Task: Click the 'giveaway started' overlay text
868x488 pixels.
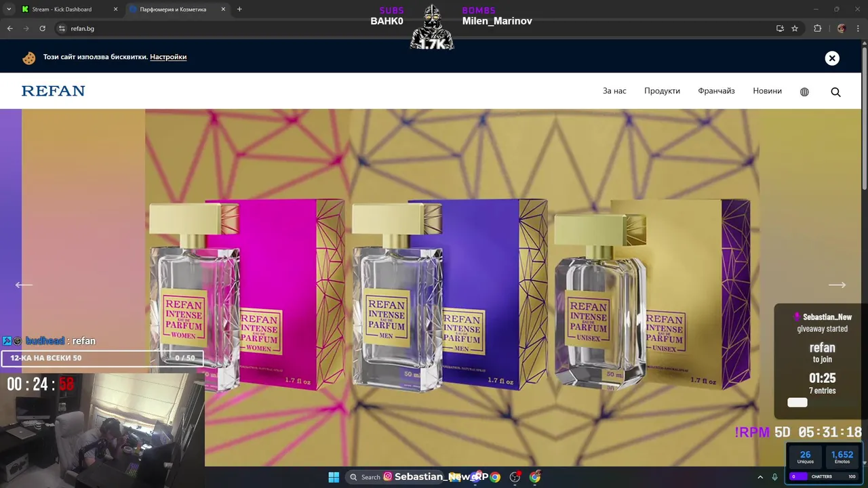Action: 822,329
